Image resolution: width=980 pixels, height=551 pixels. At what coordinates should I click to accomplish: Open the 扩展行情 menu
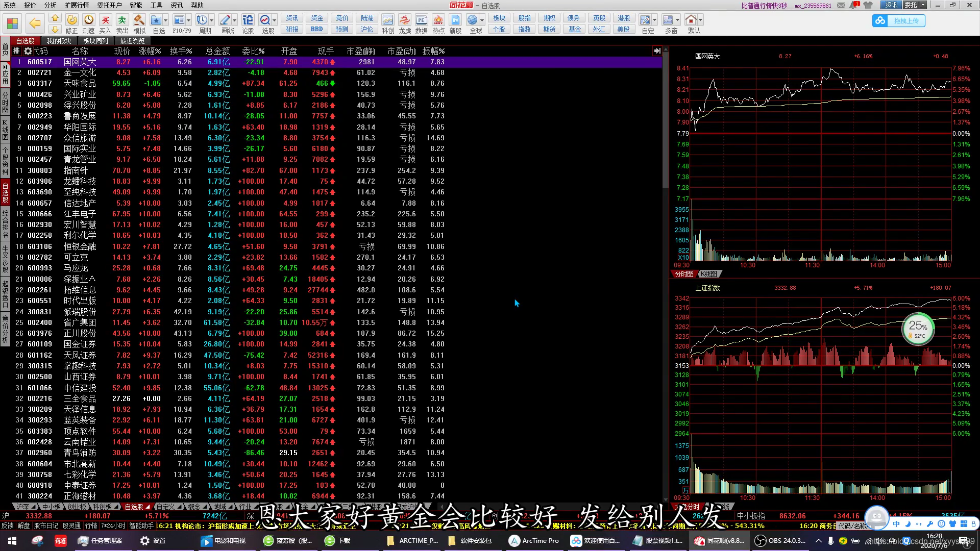click(77, 5)
